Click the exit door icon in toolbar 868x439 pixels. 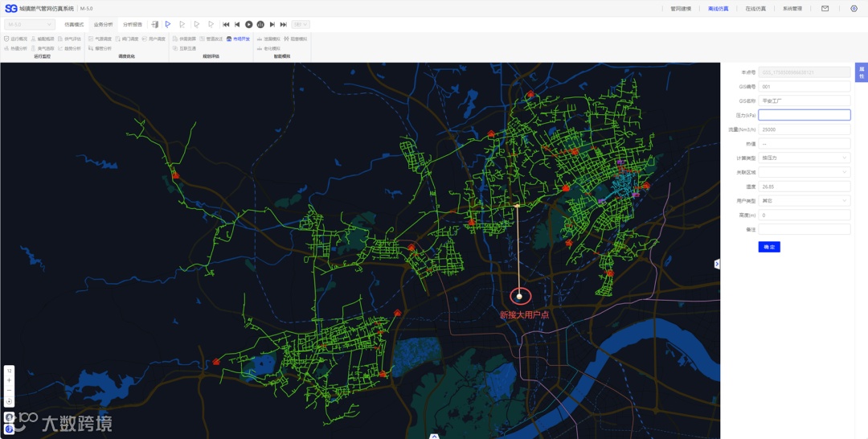pos(155,24)
